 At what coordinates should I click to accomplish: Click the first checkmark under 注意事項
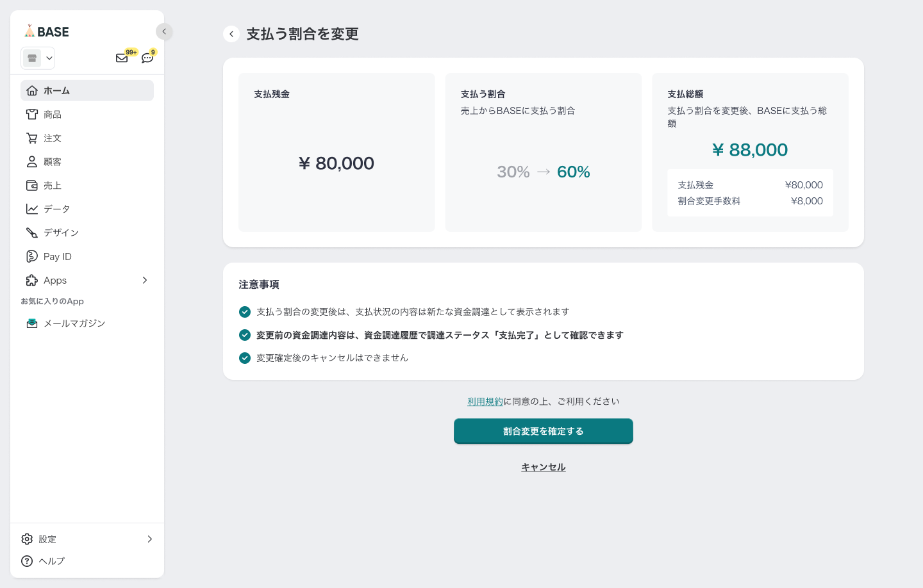point(245,312)
